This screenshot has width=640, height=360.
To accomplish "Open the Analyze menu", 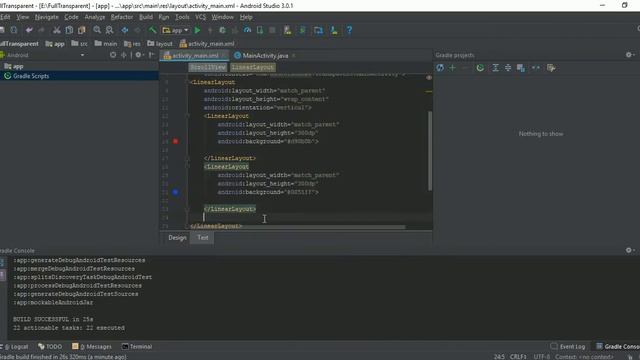I will pos(95,17).
